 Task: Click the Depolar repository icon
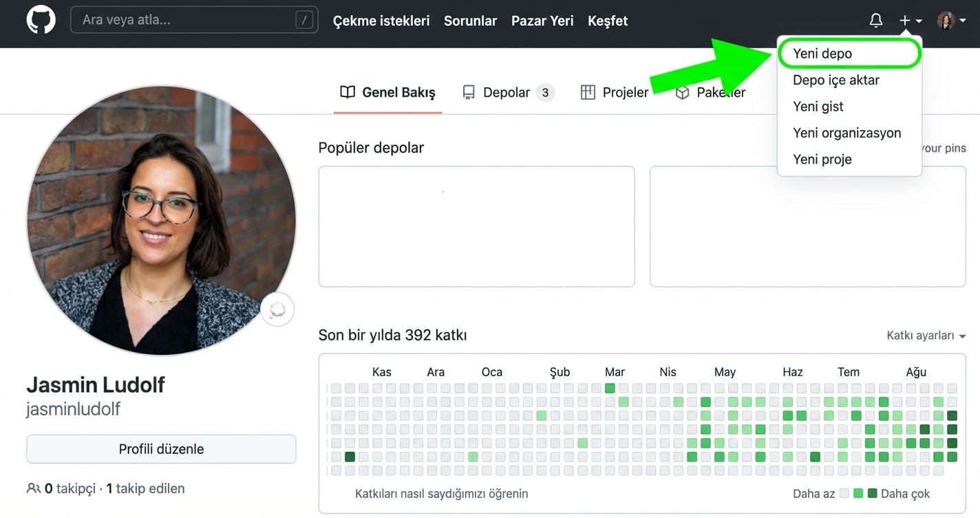point(469,92)
